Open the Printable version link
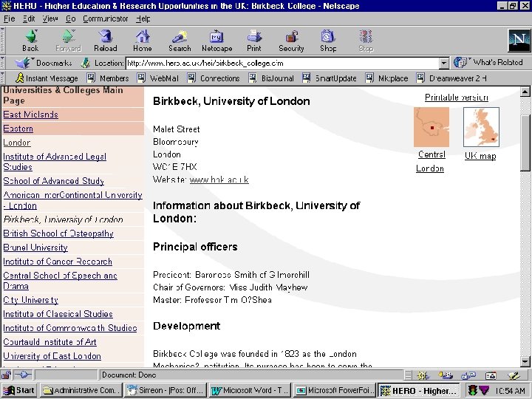Screen dimensions: 532x399 457,98
